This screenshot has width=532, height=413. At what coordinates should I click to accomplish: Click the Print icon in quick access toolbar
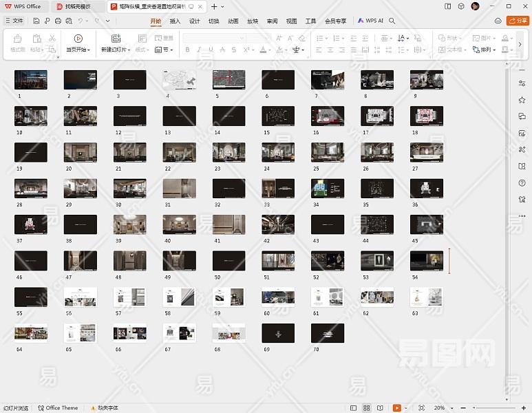coord(58,21)
